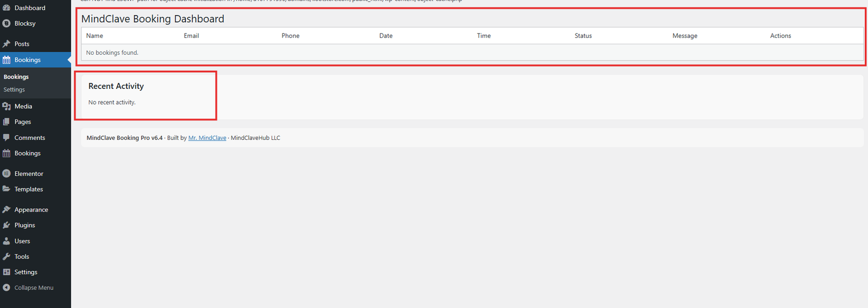Select the bold Bookings submenu item
Screen dimensions: 868x308
coord(16,77)
